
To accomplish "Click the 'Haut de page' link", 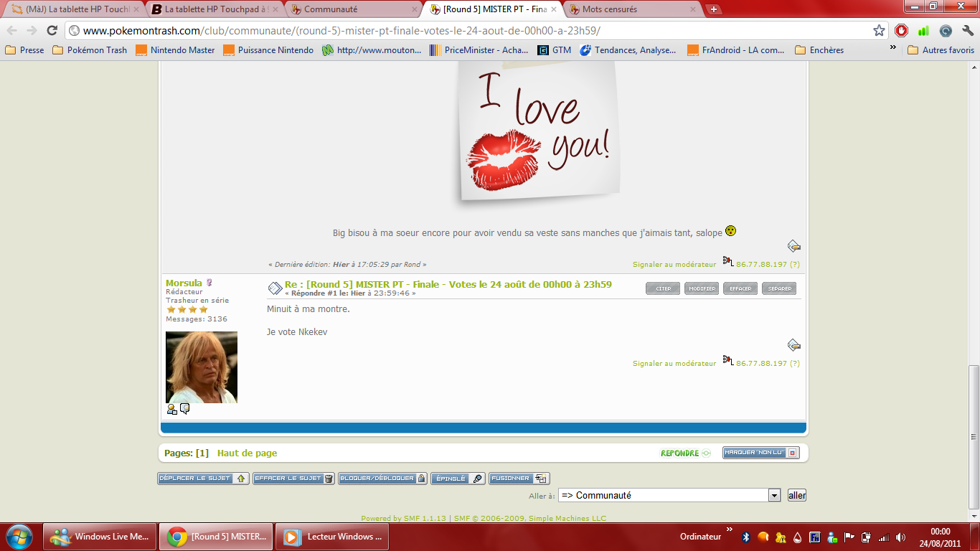I will (x=247, y=453).
